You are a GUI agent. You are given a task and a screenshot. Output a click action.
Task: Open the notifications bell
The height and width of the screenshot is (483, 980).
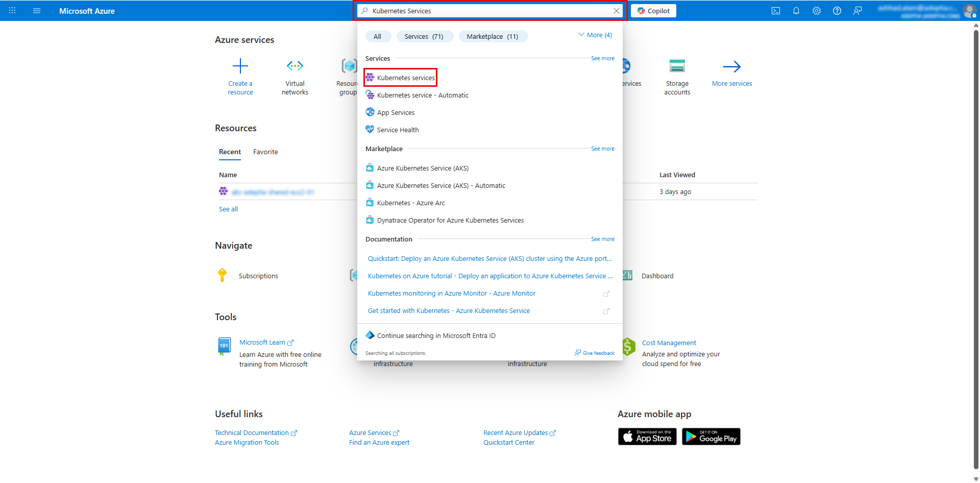coord(796,11)
